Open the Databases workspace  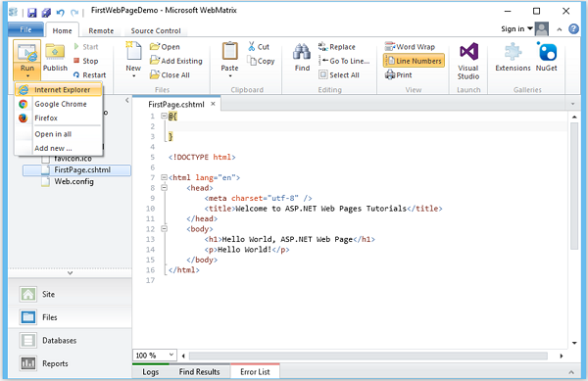coord(71,341)
